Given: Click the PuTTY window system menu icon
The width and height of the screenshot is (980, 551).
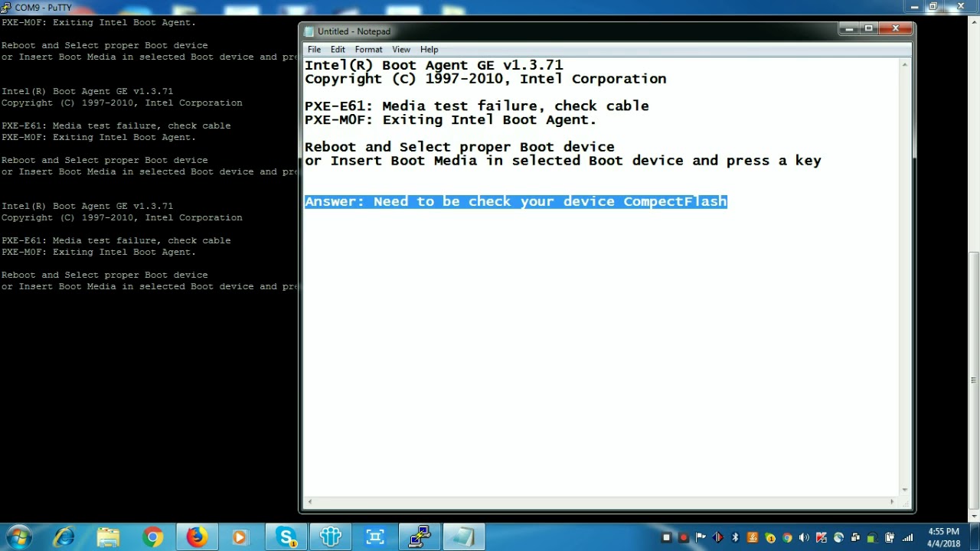Looking at the screenshot, I should [6, 8].
